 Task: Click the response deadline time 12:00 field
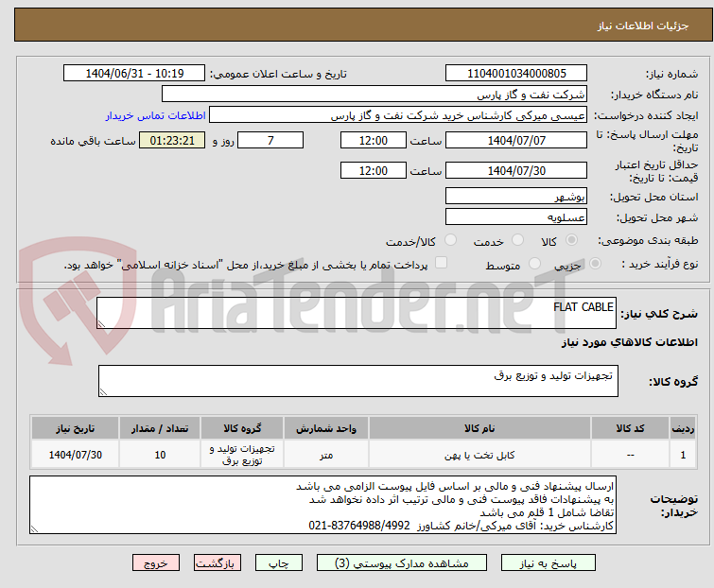click(x=373, y=140)
